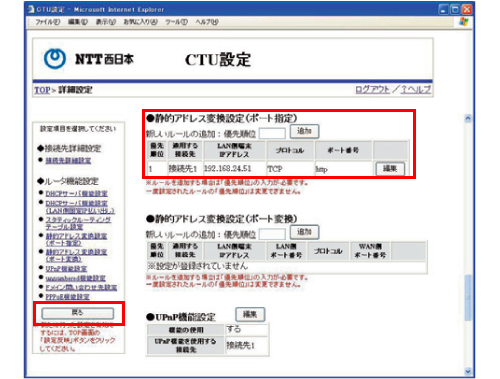Click 編集 button beside UPnP機能設定

point(250,314)
